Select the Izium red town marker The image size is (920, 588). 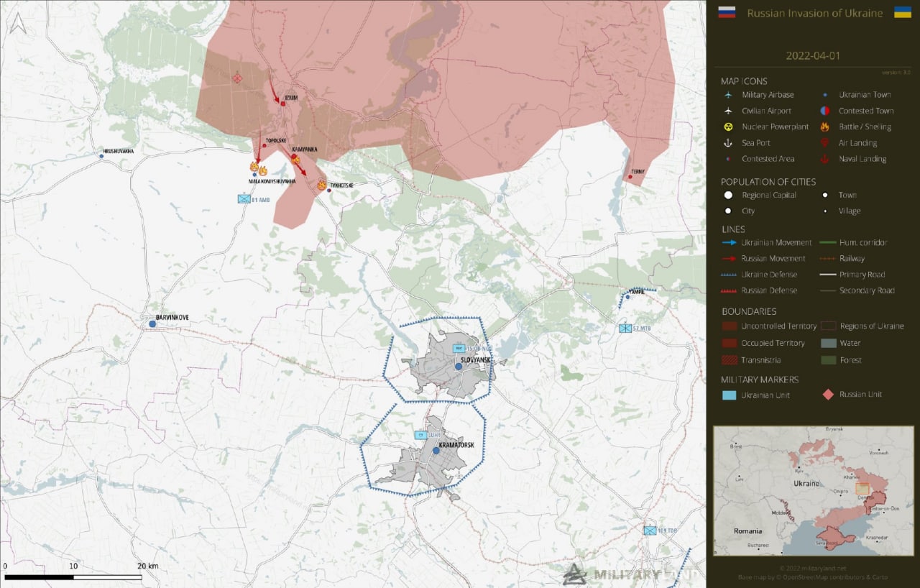click(x=283, y=104)
